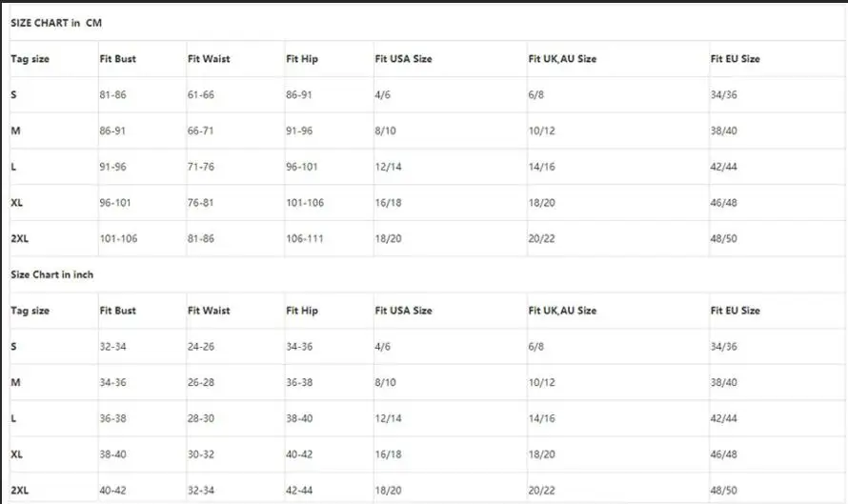Screen dimensions: 848x504
Task: Click Fit EU Size header in CM chart
Action: point(735,59)
